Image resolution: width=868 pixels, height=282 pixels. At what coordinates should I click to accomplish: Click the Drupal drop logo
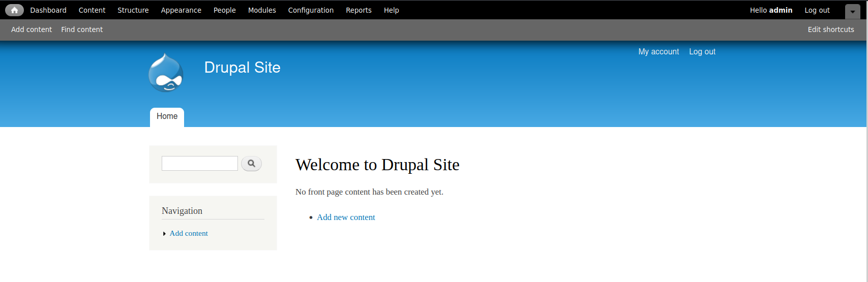[166, 73]
